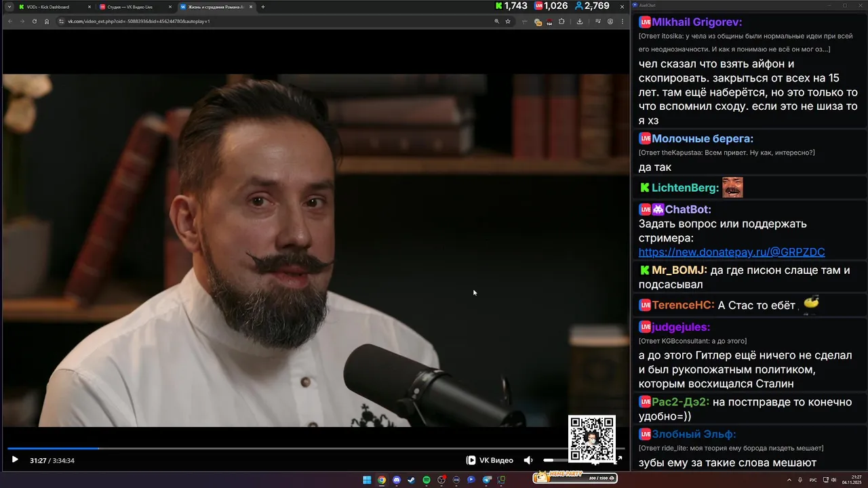Screen dimensions: 868x488
Task: Click the video time 31:27 / 3:34:34
Action: tap(52, 461)
